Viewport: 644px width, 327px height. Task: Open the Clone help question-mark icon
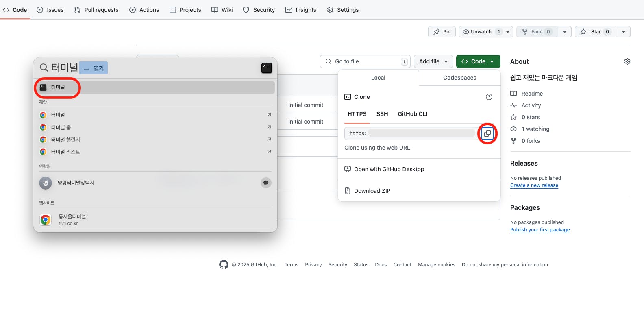[x=489, y=97]
